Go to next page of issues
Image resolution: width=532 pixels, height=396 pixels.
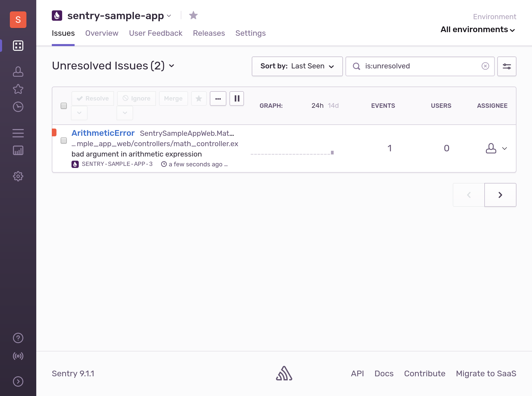pyautogui.click(x=500, y=195)
